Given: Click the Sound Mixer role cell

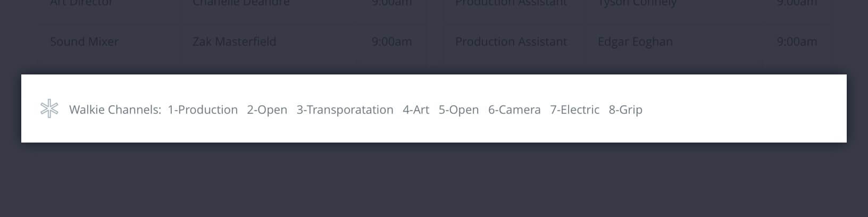Looking at the screenshot, I should point(84,41).
